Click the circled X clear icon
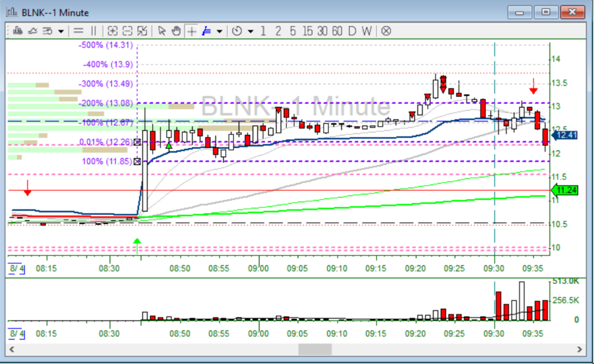This screenshot has height=364, width=594. 386,31
